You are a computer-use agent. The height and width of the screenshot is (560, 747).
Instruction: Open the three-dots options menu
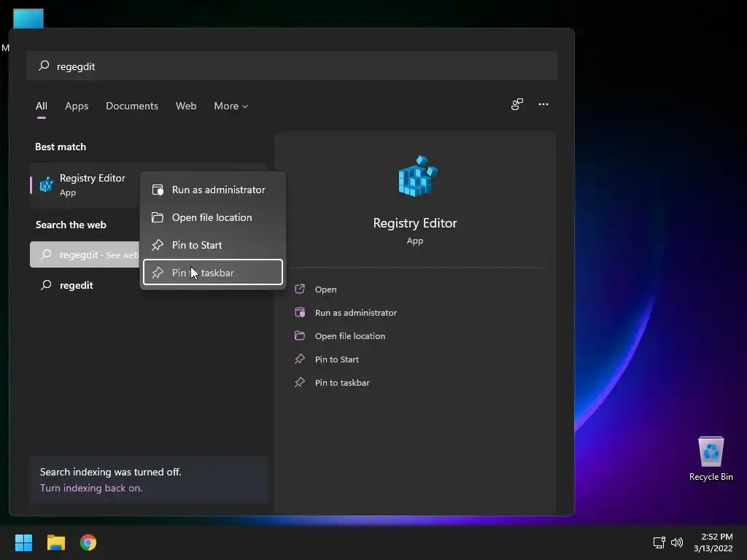pos(543,104)
